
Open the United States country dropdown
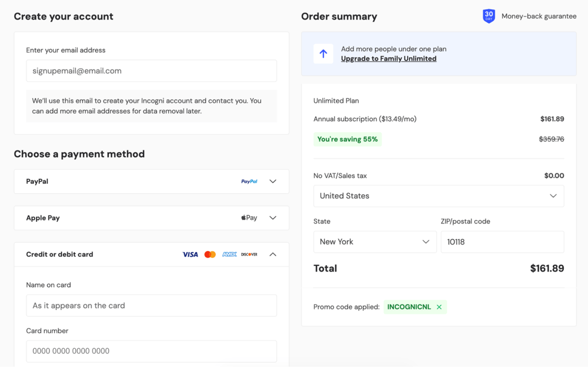click(439, 196)
